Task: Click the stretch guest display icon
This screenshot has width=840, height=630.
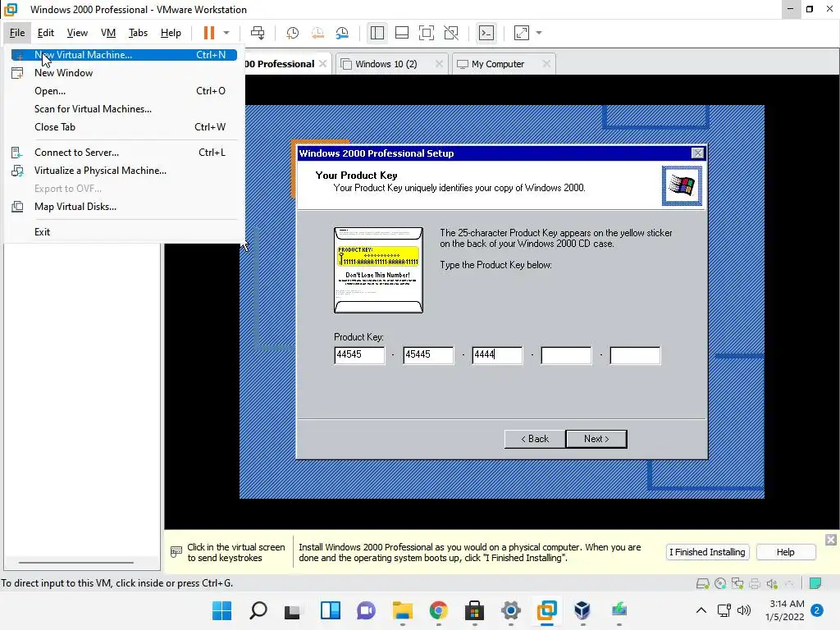Action: (522, 33)
